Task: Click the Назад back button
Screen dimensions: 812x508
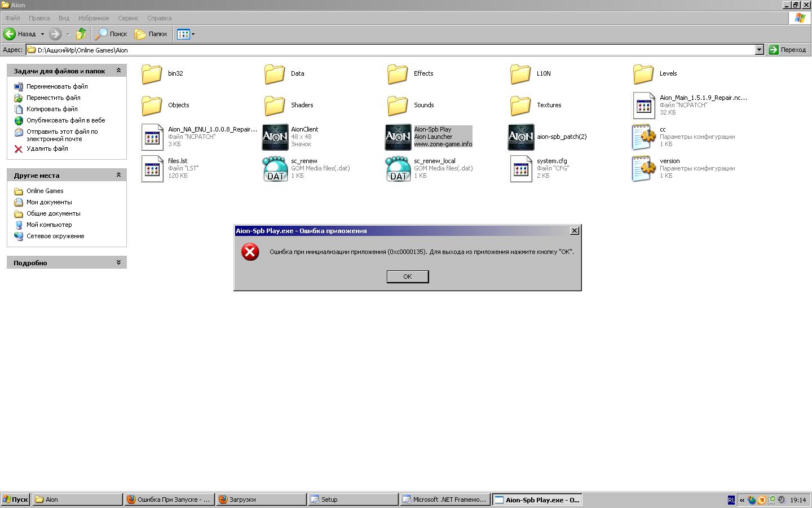Action: click(20, 34)
